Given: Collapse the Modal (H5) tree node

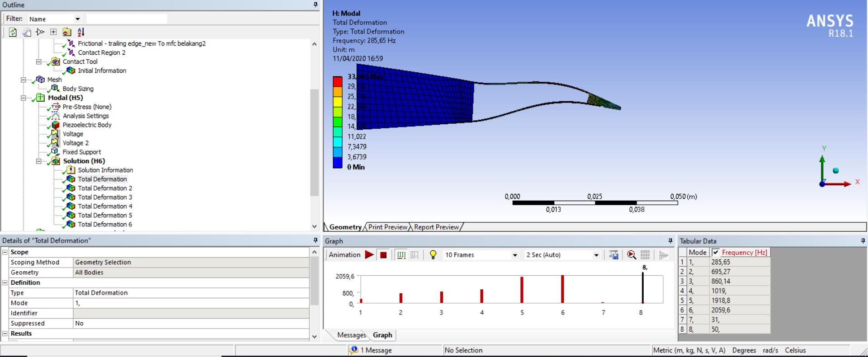Looking at the screenshot, I should (23, 98).
